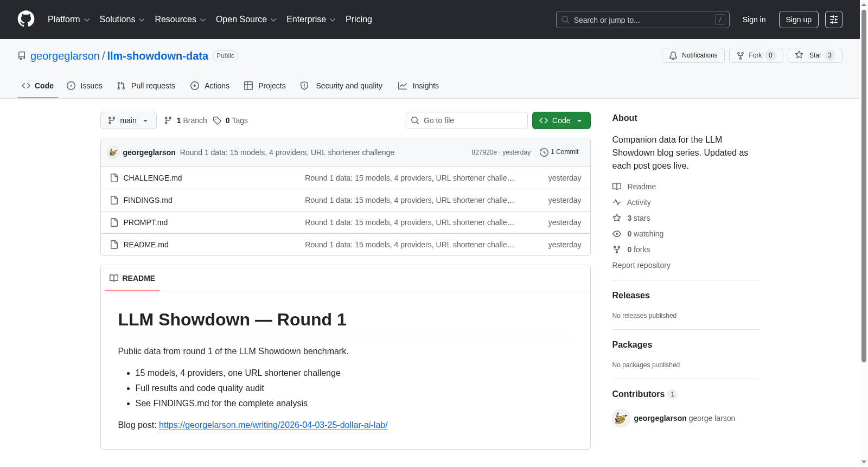This screenshot has width=868, height=467.
Task: Click the book icon beside Readme link
Action: click(x=617, y=187)
